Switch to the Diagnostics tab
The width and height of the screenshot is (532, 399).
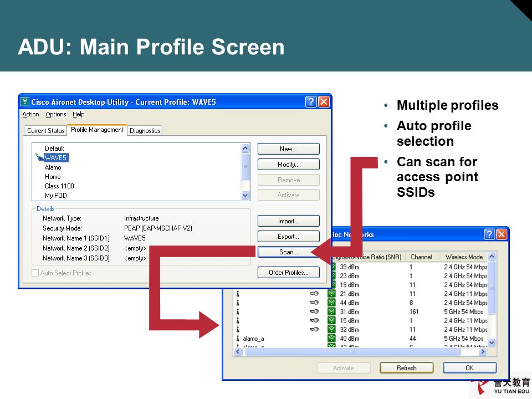(x=145, y=131)
